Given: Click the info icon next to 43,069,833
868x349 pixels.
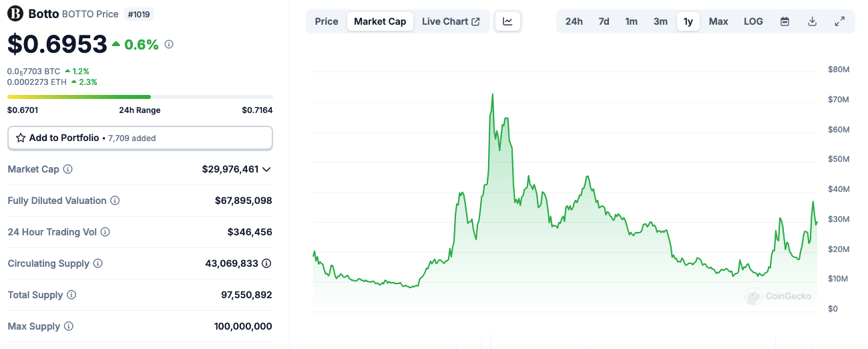Looking at the screenshot, I should pos(267,263).
